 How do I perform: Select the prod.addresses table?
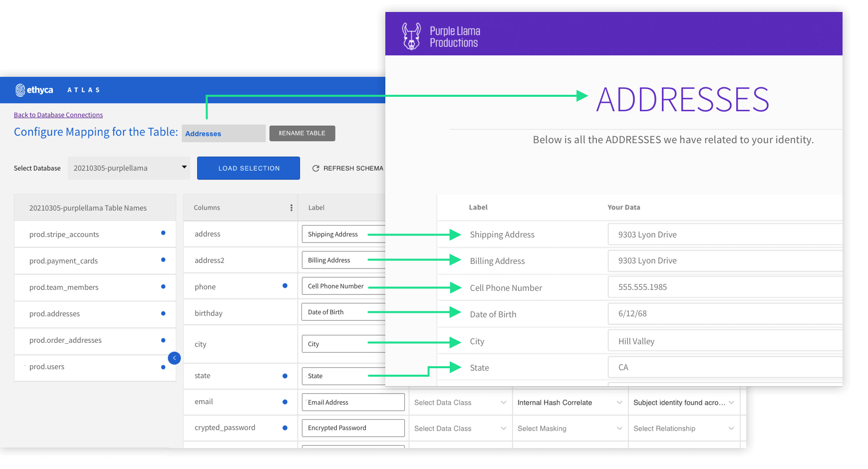(95, 314)
